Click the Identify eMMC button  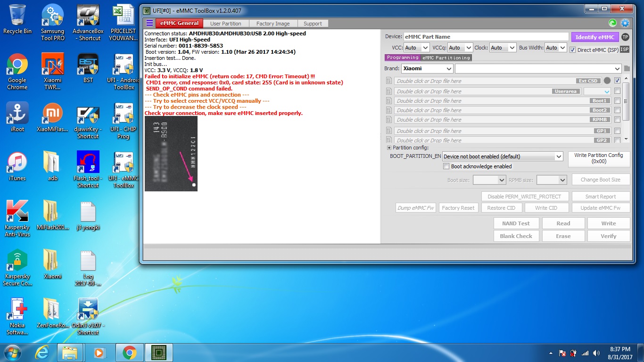[594, 37]
